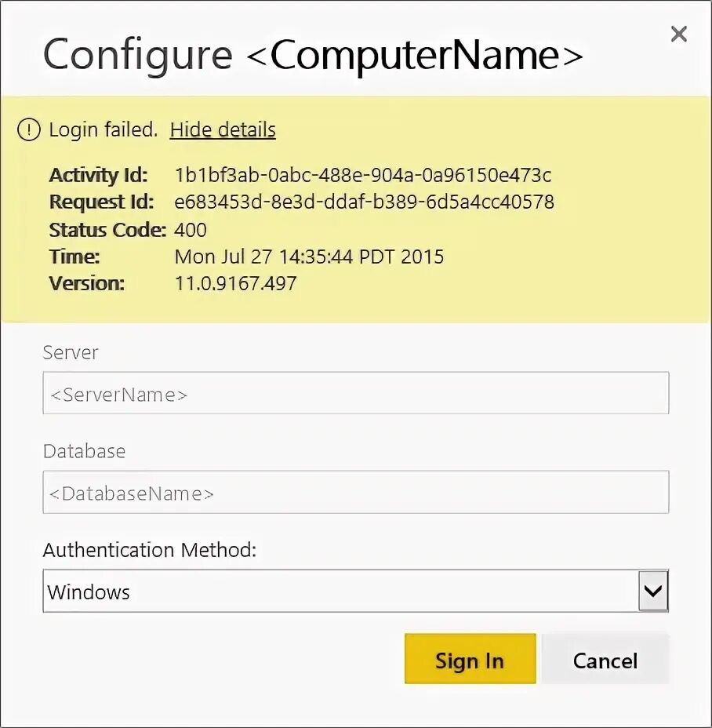Click the Sign In button

coord(470,659)
